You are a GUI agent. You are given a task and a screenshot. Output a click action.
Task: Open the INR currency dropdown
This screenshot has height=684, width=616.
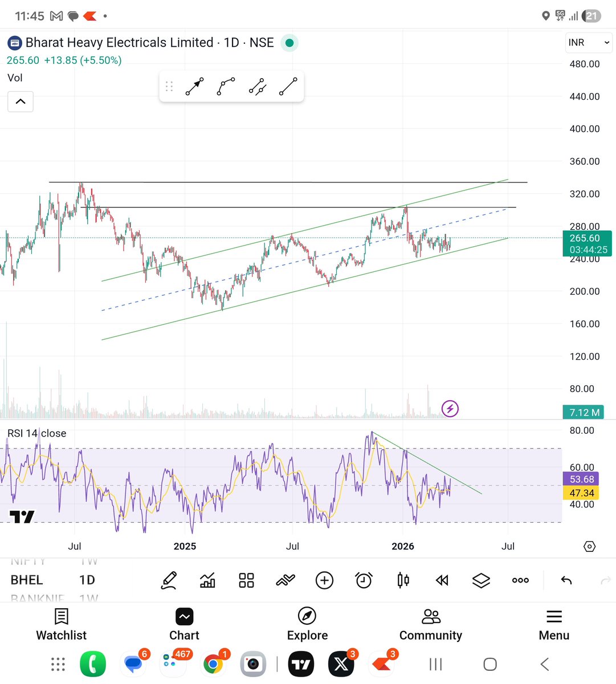pos(589,43)
